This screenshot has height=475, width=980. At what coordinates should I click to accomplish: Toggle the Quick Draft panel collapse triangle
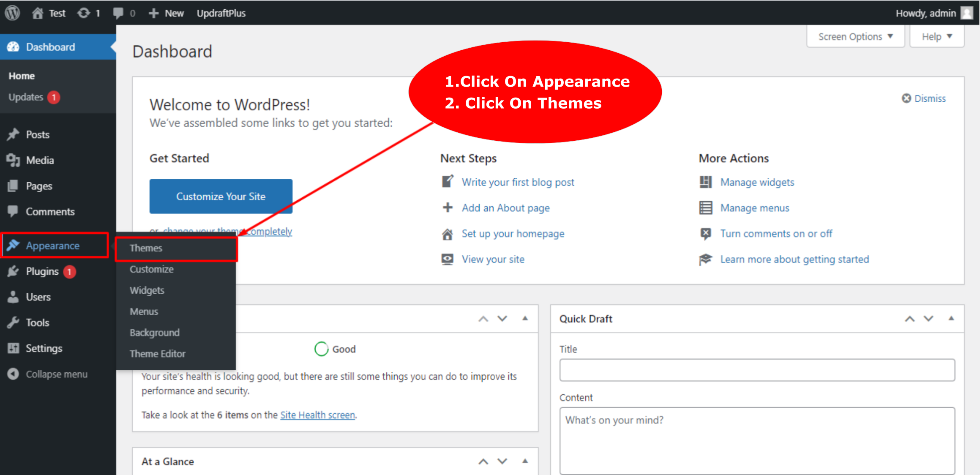951,319
